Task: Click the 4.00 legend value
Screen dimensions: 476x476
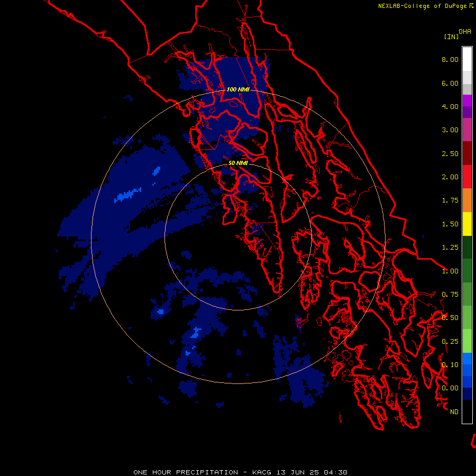Action: click(450, 106)
